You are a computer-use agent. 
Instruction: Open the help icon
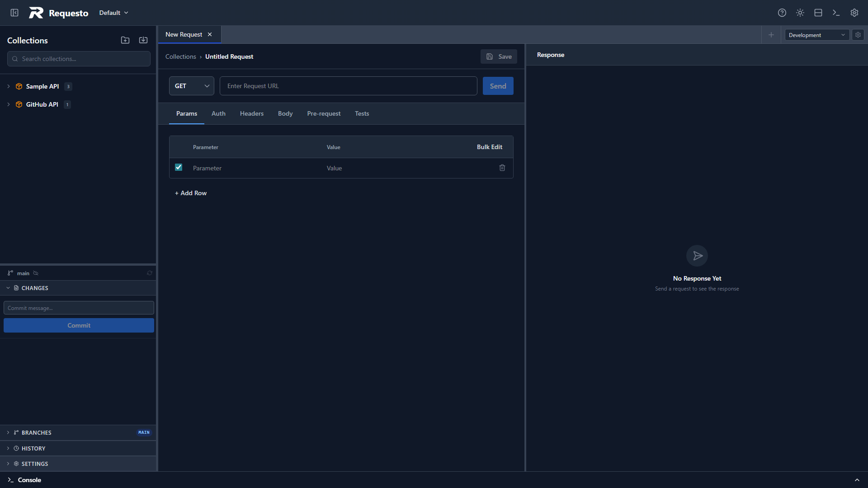point(782,13)
